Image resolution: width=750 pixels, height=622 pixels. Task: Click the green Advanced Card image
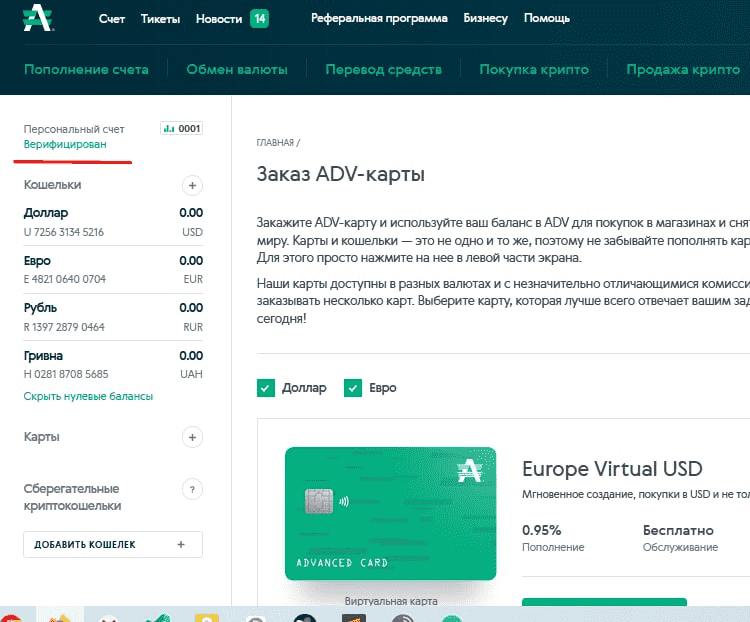coord(390,513)
